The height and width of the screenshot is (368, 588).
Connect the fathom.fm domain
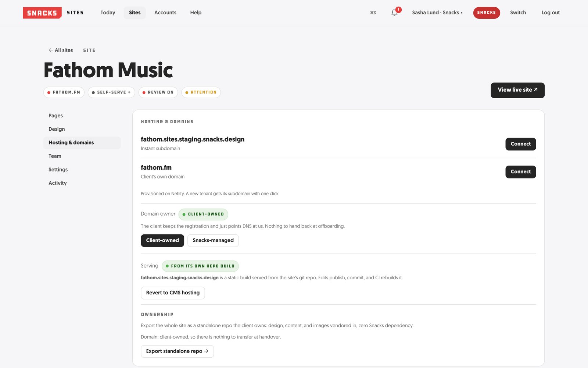tap(520, 172)
